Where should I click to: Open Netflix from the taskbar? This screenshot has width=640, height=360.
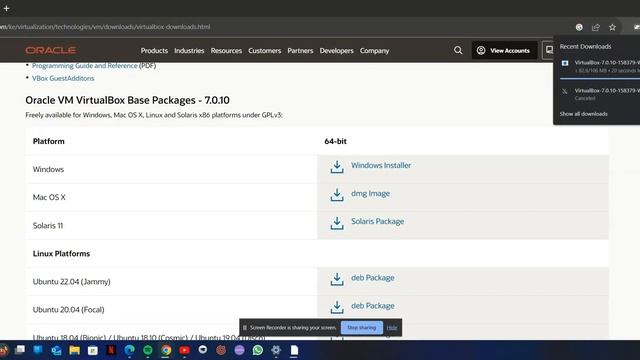(111, 350)
